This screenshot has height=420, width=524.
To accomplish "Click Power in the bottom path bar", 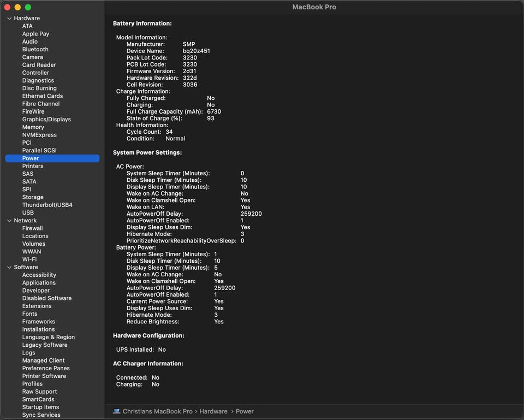I will [x=245, y=411].
